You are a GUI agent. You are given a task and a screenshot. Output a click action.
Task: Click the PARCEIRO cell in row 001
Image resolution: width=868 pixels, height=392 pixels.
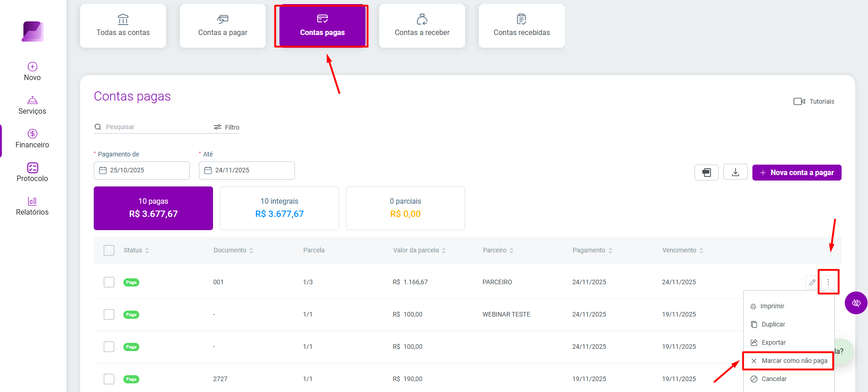(x=497, y=282)
